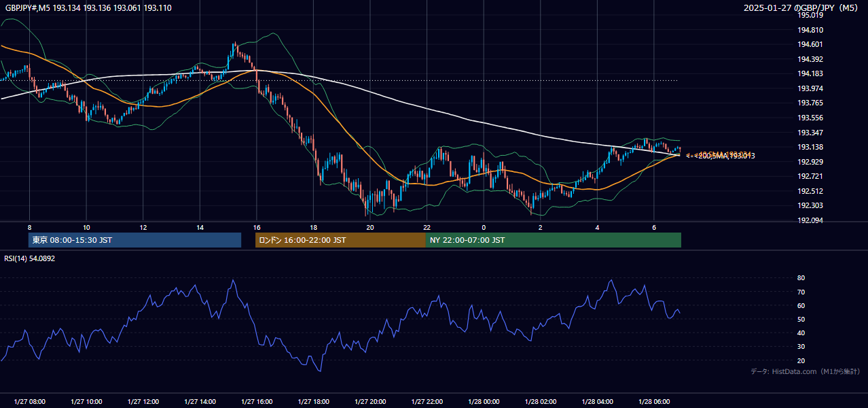The width and height of the screenshot is (868, 408).
Task: Click the 1/27 16:00 time label
Action: pos(257,402)
